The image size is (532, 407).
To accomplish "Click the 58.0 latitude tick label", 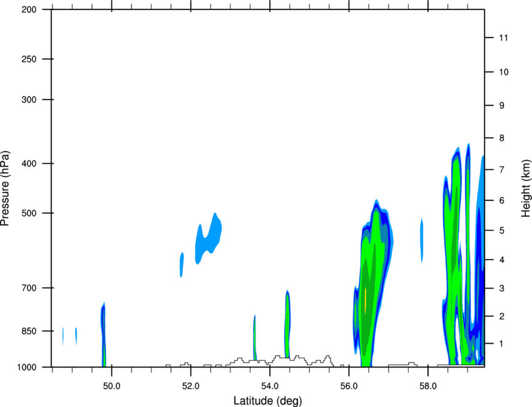I will [428, 386].
